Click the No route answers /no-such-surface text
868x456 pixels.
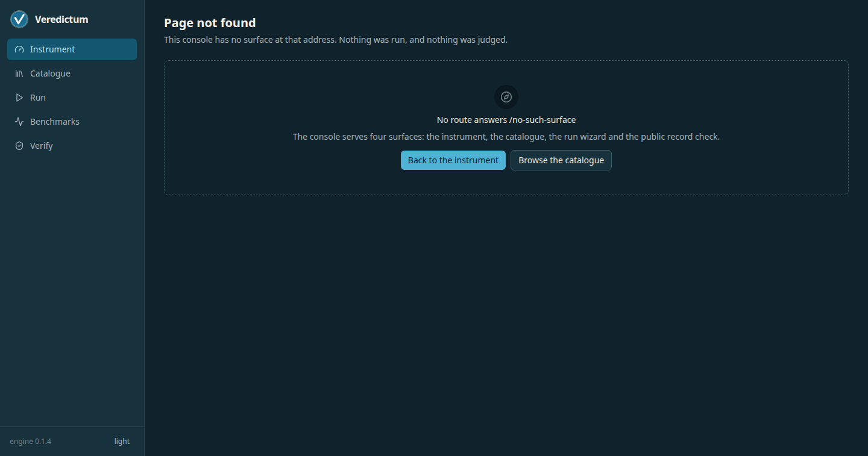[506, 120]
